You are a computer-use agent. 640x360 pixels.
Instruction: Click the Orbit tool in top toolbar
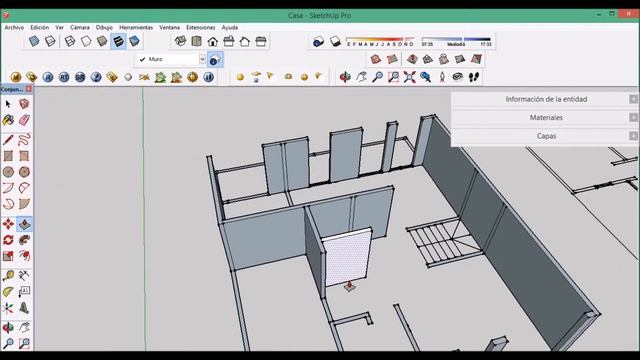click(x=345, y=76)
